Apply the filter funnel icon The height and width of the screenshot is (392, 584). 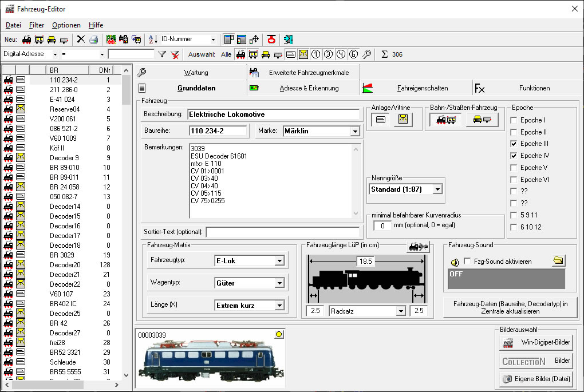point(162,54)
